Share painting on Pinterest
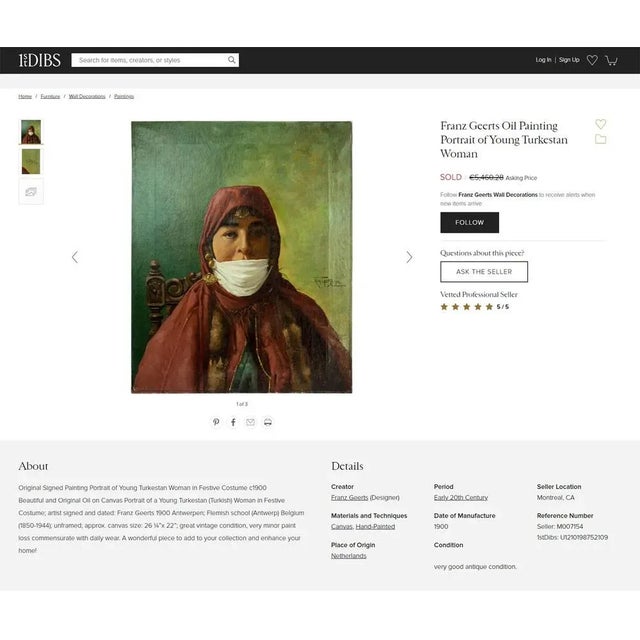 click(x=216, y=422)
